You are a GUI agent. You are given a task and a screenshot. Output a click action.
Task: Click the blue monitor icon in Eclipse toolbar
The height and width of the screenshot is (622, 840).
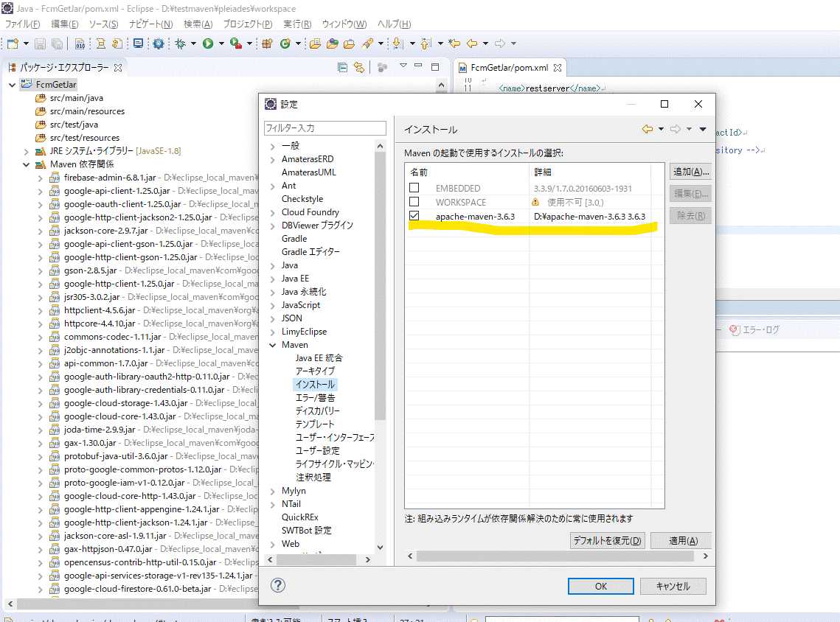[x=138, y=43]
